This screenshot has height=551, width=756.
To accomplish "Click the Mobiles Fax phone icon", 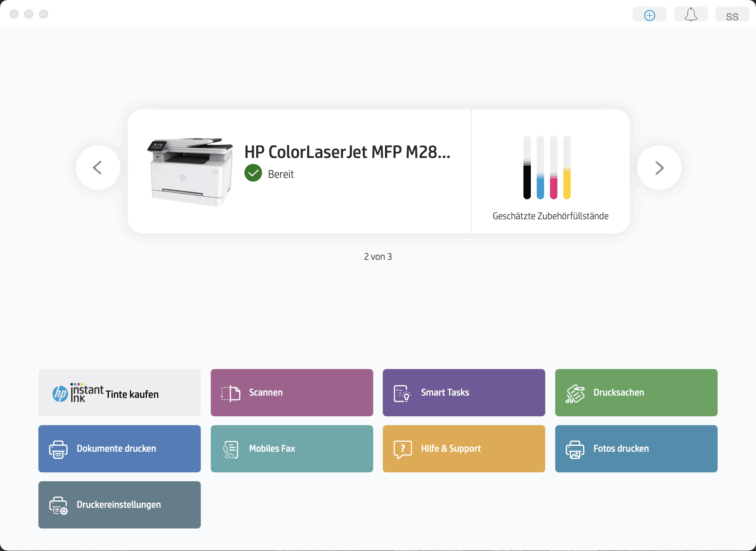I will [x=231, y=450].
